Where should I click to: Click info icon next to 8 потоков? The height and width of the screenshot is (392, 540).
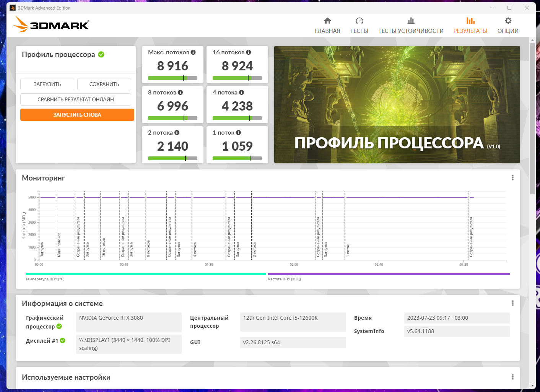[x=180, y=92]
